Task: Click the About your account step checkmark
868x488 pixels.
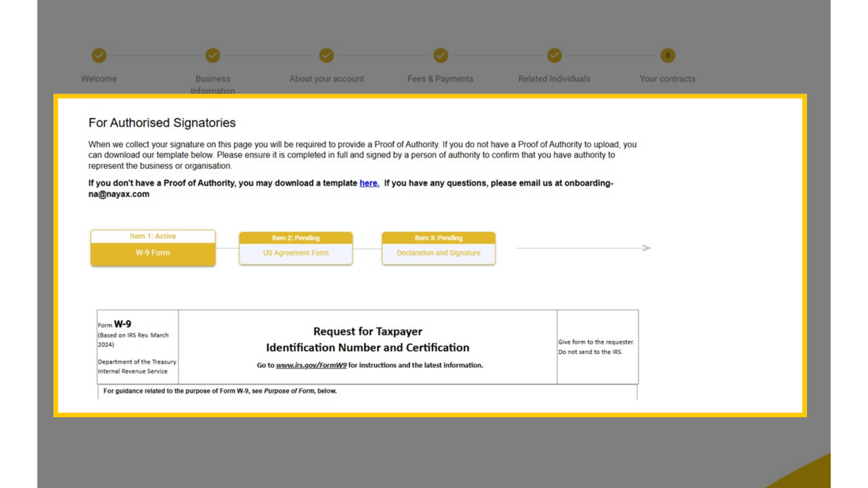Action: (327, 56)
